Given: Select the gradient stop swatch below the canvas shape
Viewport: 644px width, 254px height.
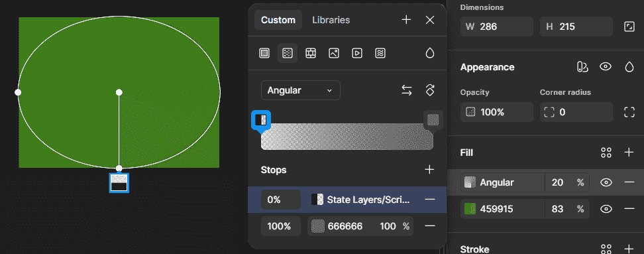Looking at the screenshot, I should [119, 182].
